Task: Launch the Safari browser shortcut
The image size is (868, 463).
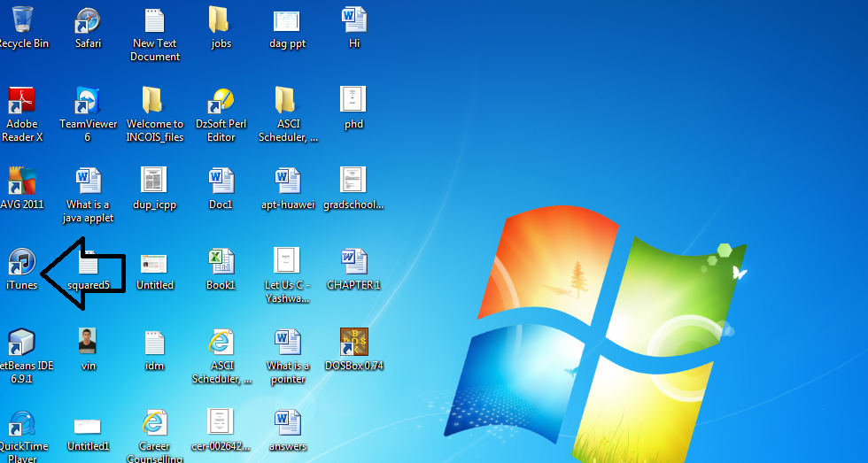Action: coord(88,19)
